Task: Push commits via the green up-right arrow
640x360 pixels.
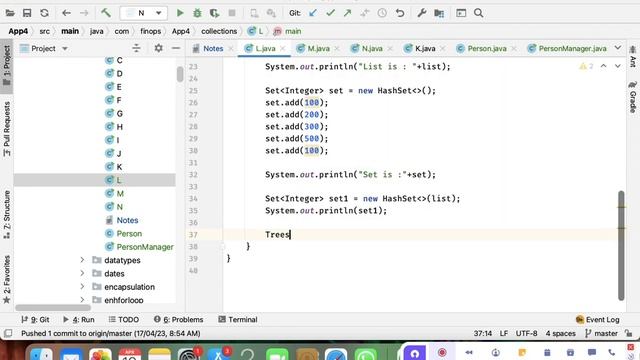Action: click(x=347, y=13)
